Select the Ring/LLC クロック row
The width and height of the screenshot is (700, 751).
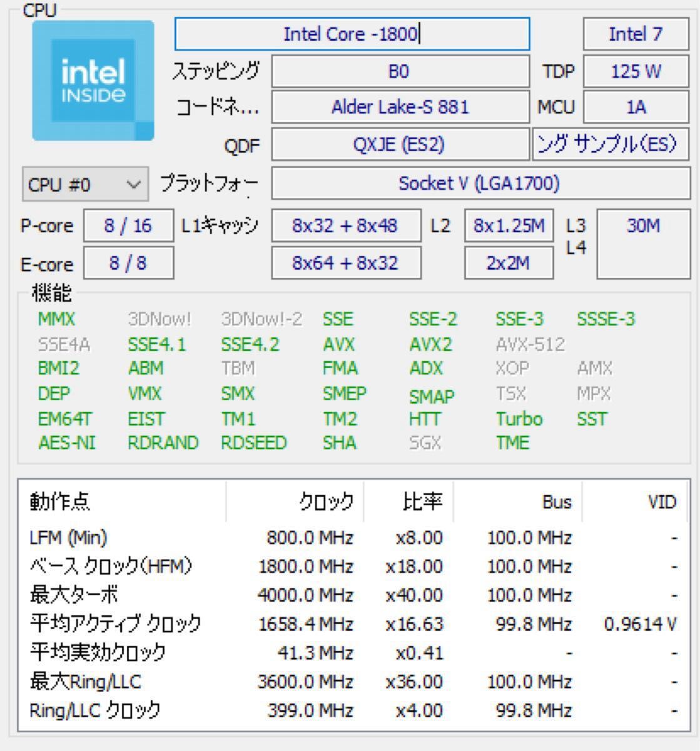(353, 710)
